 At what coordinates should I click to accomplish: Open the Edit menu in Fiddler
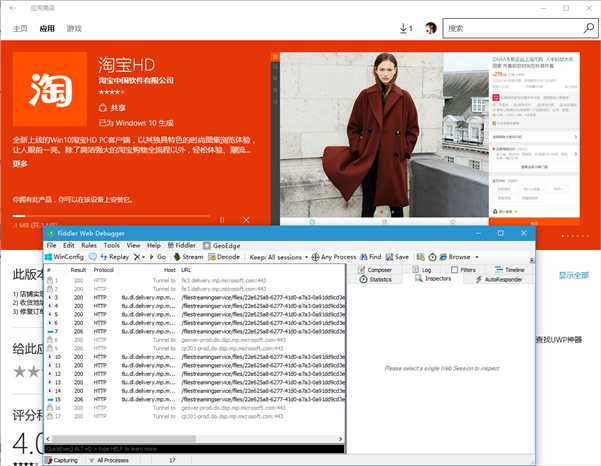pyautogui.click(x=69, y=245)
